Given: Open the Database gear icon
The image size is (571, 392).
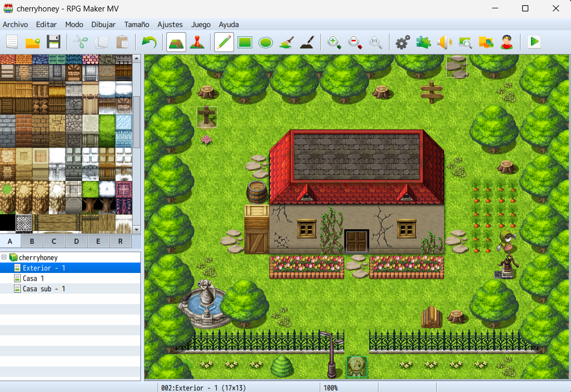Looking at the screenshot, I should [403, 42].
